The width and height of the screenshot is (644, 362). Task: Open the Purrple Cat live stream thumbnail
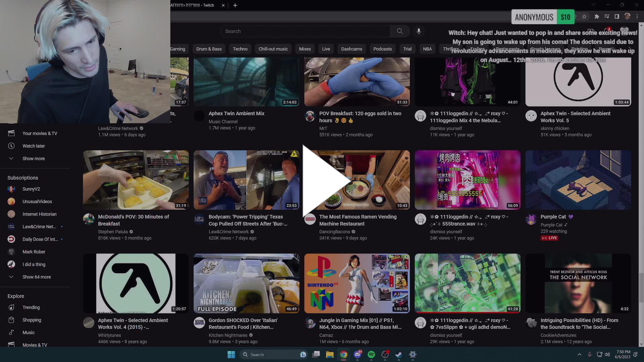(x=578, y=180)
